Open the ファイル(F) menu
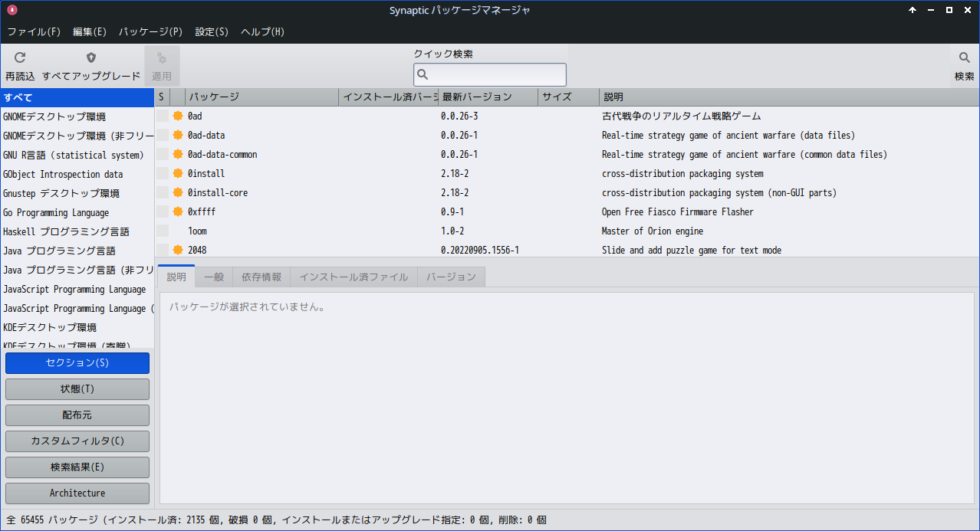Image resolution: width=980 pixels, height=531 pixels. tap(34, 32)
